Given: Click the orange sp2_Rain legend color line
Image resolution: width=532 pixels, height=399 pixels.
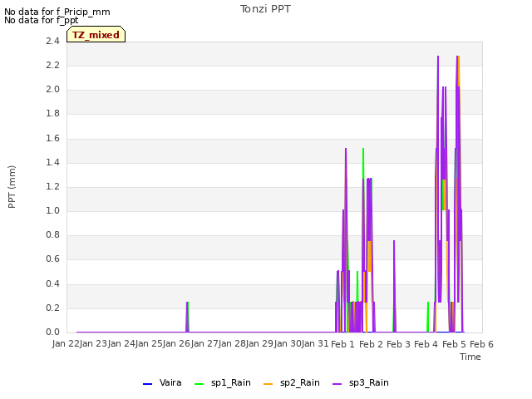Looking at the screenshot, I should [x=268, y=384].
